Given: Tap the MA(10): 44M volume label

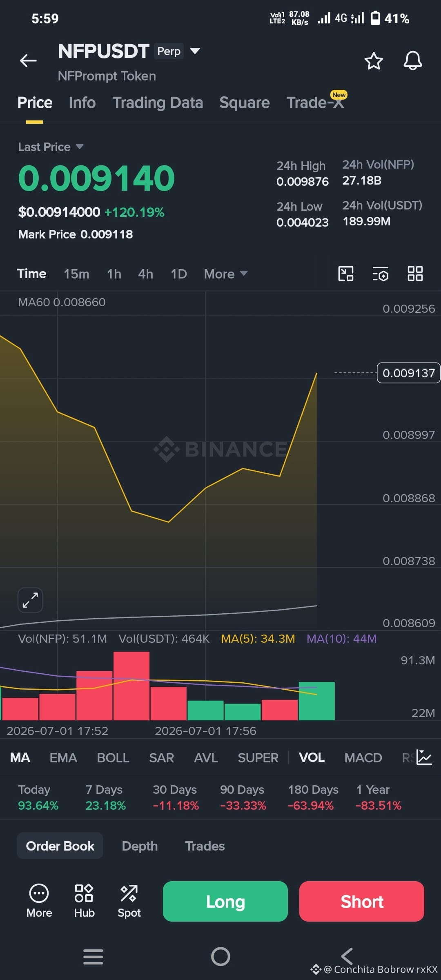Looking at the screenshot, I should point(341,639).
